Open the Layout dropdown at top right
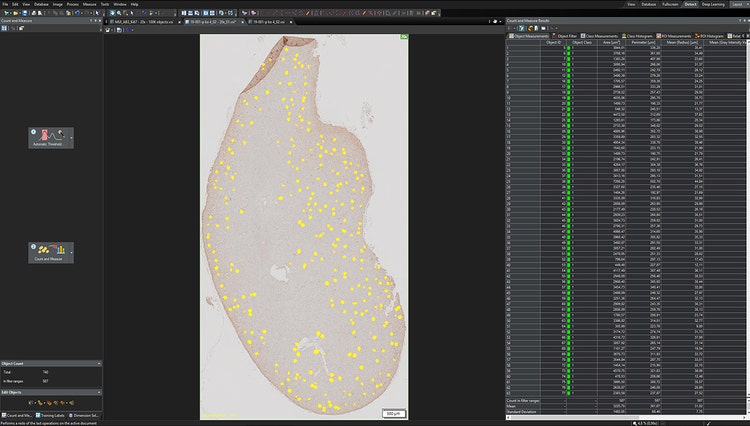 739,4
